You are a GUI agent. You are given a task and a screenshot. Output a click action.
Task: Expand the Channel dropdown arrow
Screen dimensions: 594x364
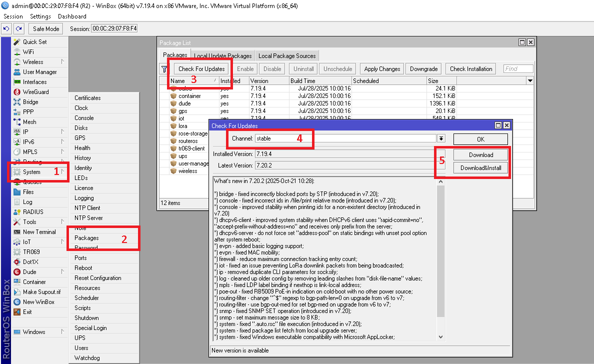click(441, 138)
